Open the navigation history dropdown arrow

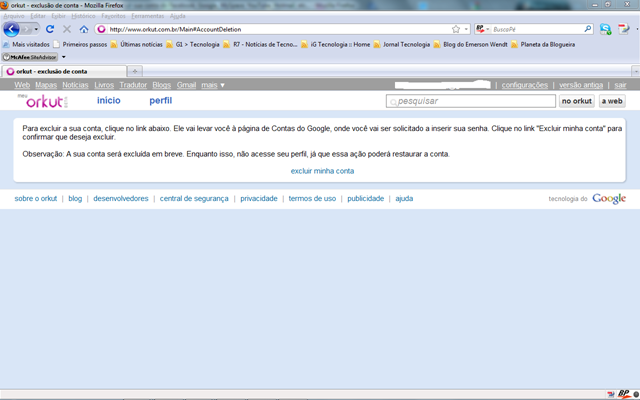(x=36, y=29)
